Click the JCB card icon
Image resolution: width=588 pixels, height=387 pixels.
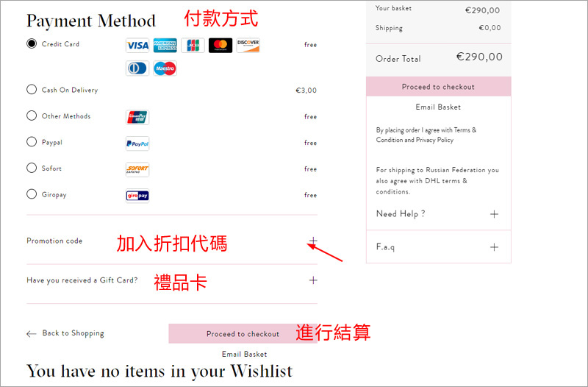click(193, 46)
